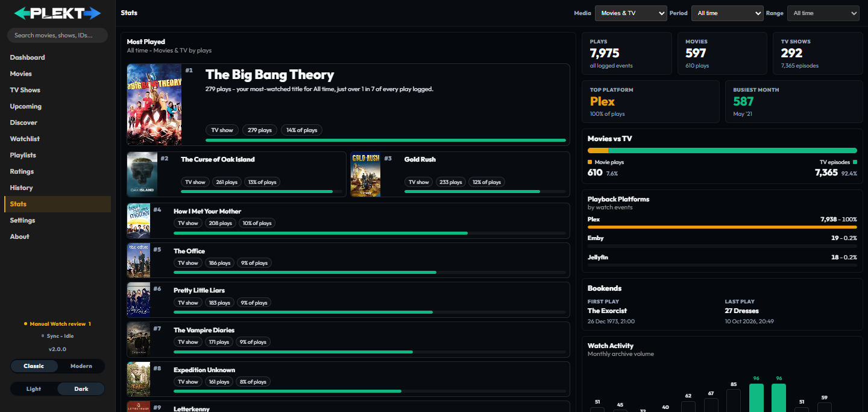Screen dimensions: 868x412
Task: Click the TV Shows 292 stat card
Action: tap(818, 53)
